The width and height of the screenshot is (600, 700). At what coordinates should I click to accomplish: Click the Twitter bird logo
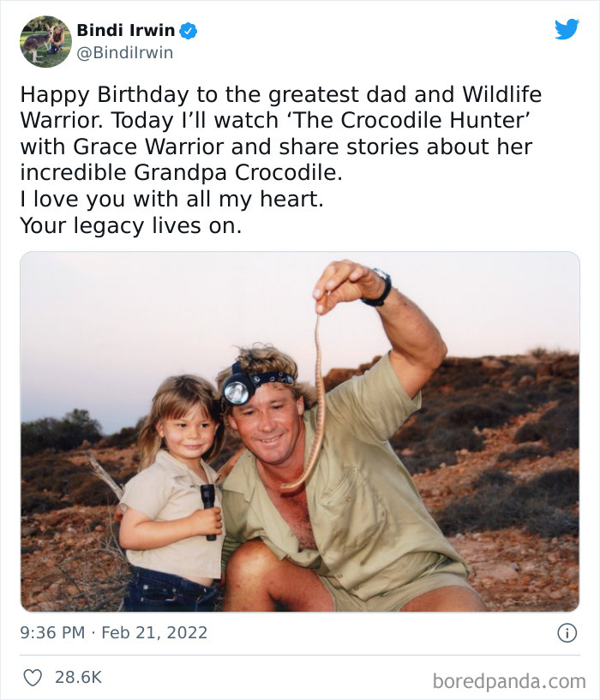click(567, 30)
